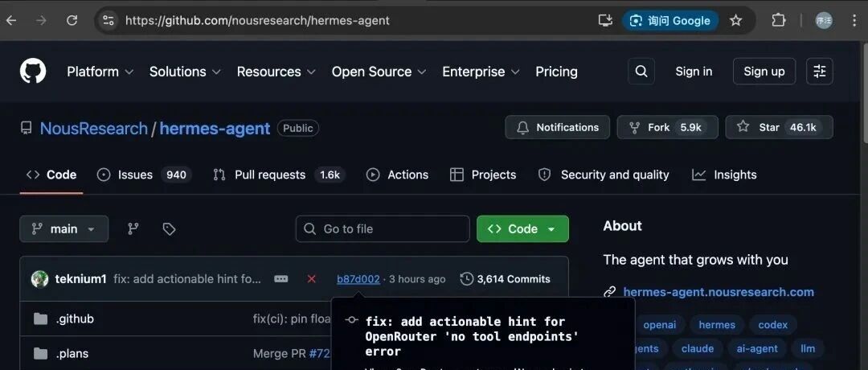Select the Code tab

pyautogui.click(x=51, y=175)
